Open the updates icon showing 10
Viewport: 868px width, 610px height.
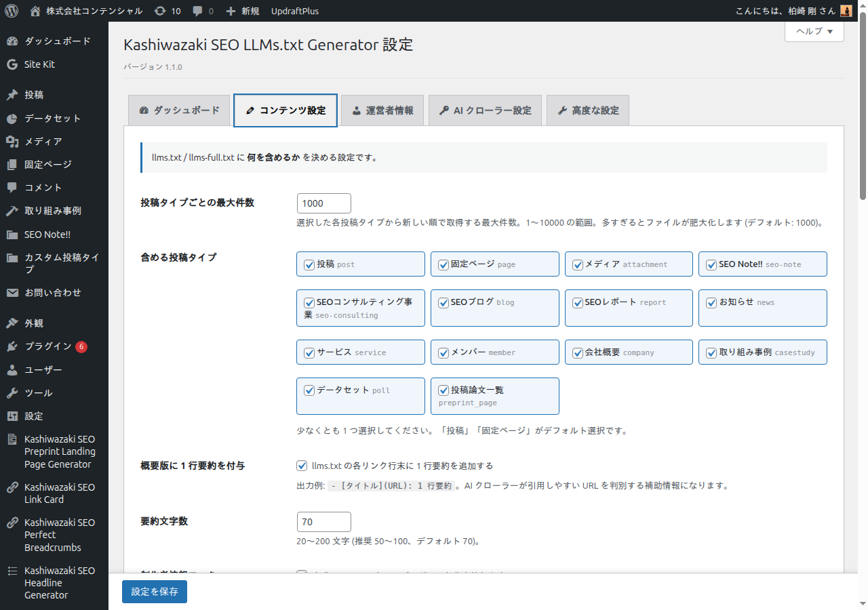coord(159,11)
